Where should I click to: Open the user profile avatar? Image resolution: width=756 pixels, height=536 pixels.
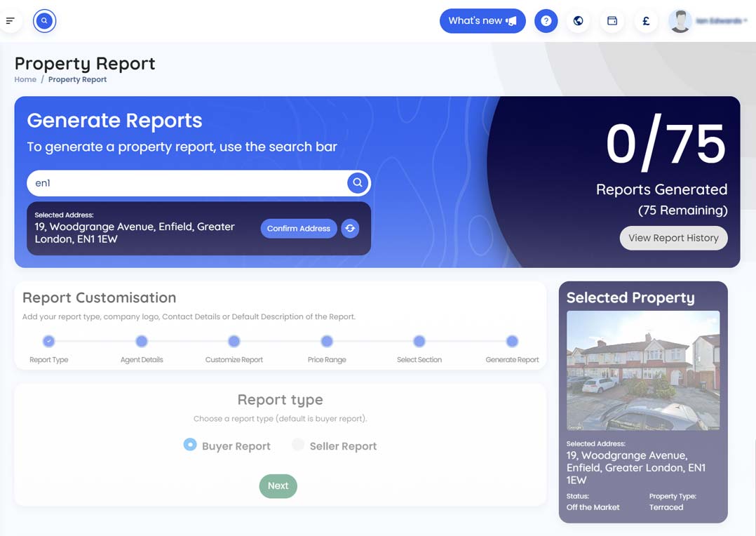click(x=680, y=21)
